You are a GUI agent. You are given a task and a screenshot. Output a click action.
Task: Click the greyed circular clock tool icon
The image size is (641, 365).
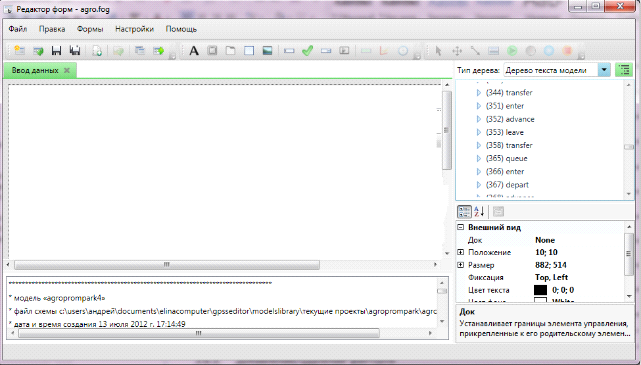pyautogui.click(x=403, y=51)
